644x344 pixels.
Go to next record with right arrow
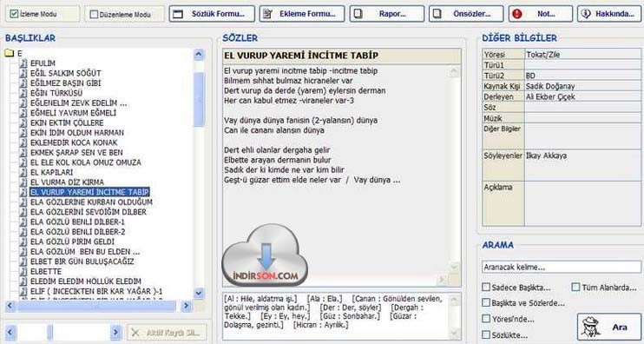point(116,332)
